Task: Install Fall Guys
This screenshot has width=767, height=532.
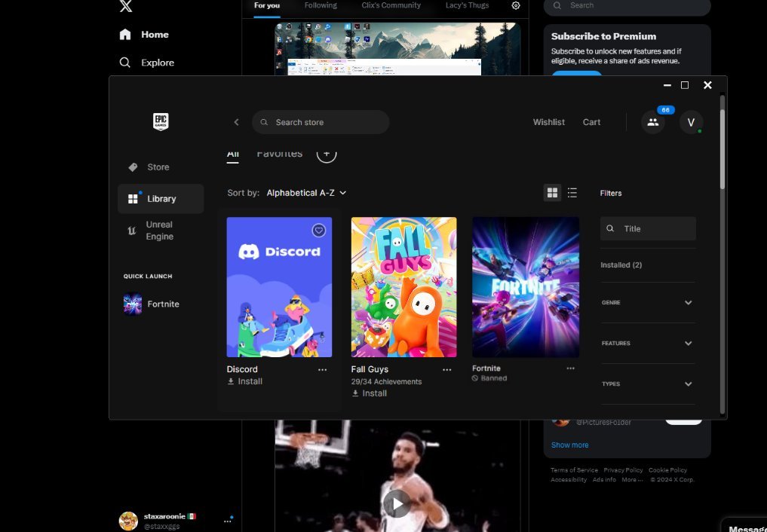Action: [x=369, y=393]
